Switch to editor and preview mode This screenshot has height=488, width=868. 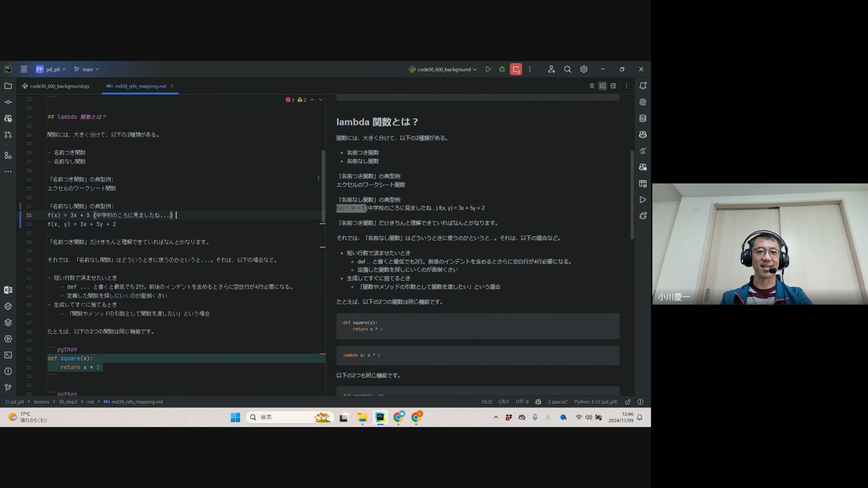pos(603,86)
